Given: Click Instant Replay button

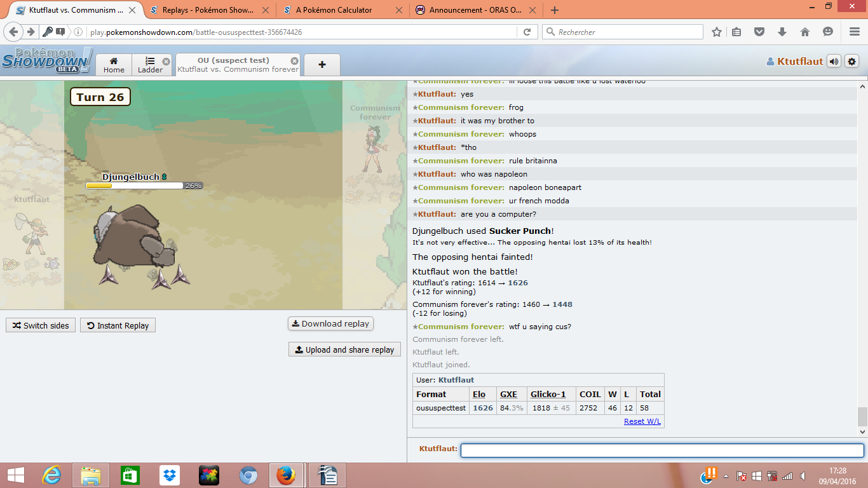Looking at the screenshot, I should tap(118, 325).
